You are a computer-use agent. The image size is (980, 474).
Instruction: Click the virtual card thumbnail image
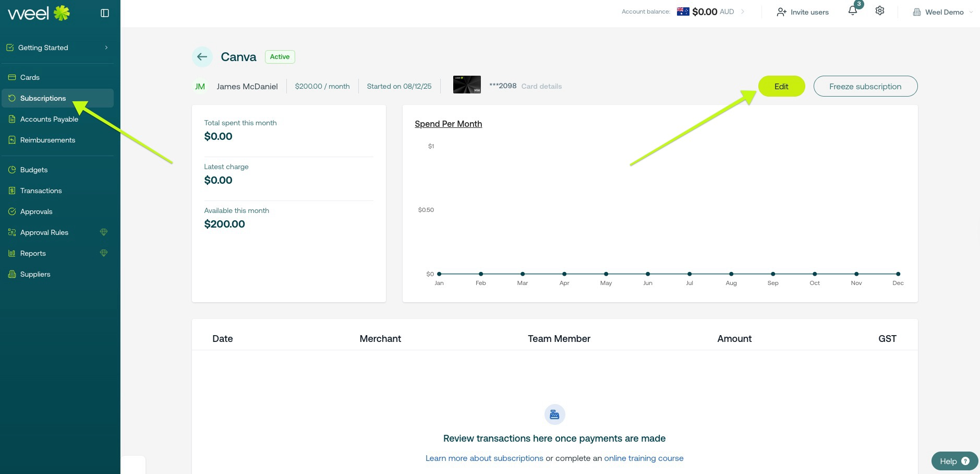point(467,85)
